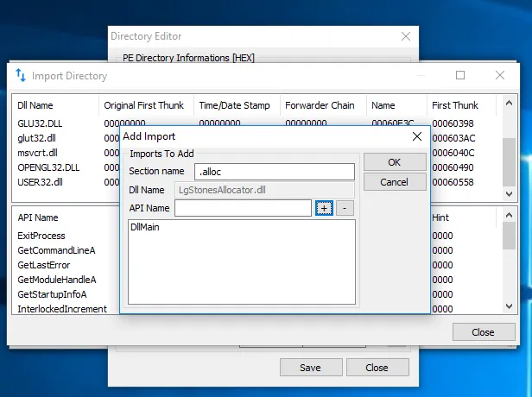Cancel the Add Import dialog
Viewport: 532px width, 397px height.
point(395,182)
